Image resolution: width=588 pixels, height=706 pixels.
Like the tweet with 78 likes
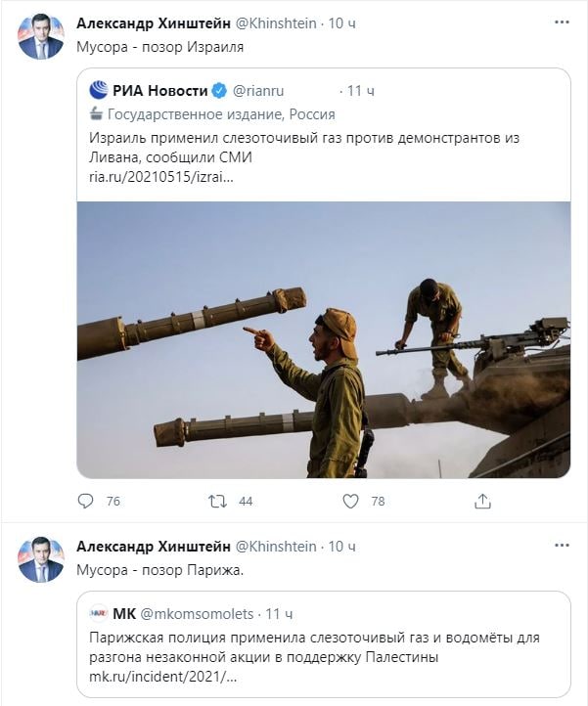(351, 501)
